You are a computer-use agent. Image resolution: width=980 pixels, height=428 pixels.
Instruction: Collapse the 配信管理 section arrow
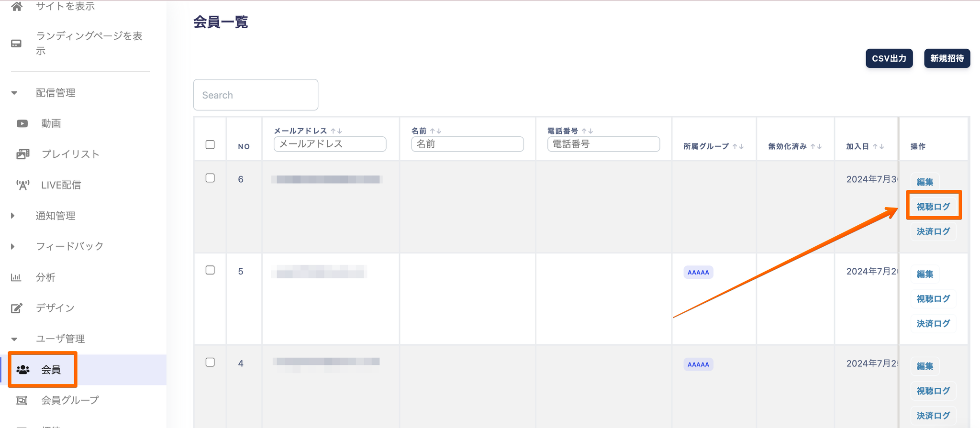click(x=14, y=93)
